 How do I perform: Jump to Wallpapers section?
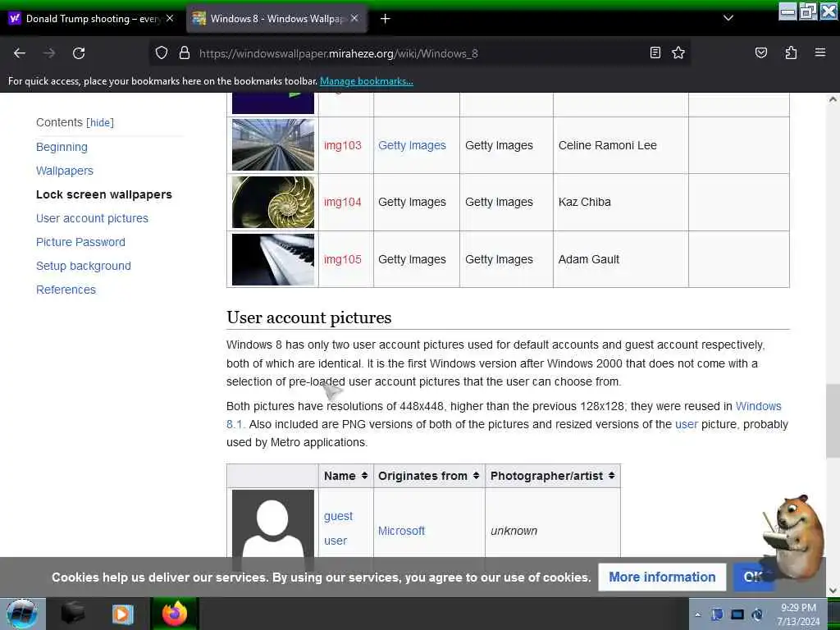point(65,171)
